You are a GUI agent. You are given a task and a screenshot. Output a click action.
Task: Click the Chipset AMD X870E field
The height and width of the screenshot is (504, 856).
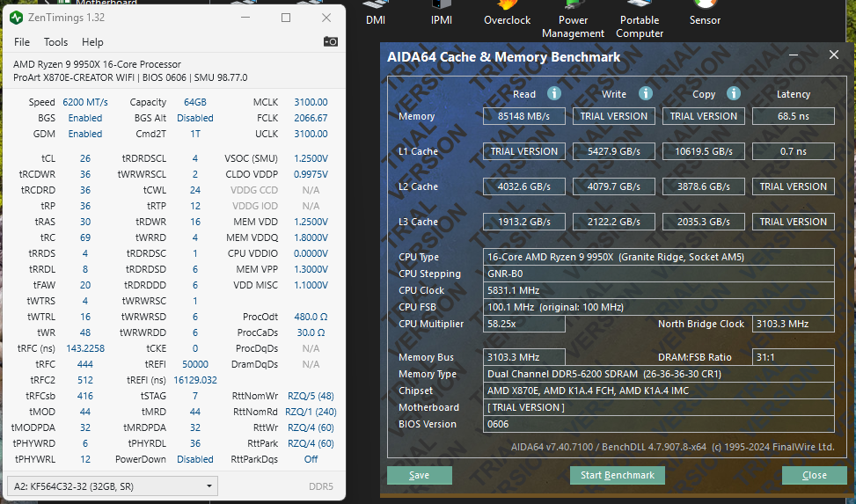tap(659, 391)
